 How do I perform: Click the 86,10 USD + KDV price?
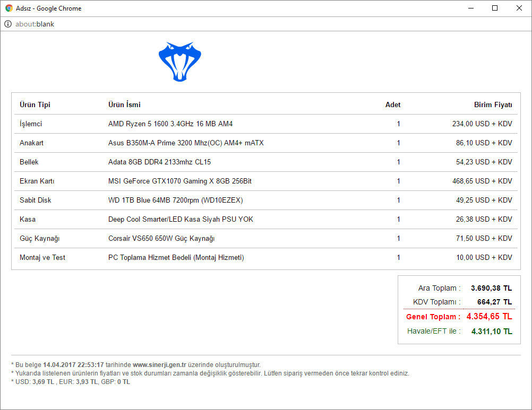(484, 143)
